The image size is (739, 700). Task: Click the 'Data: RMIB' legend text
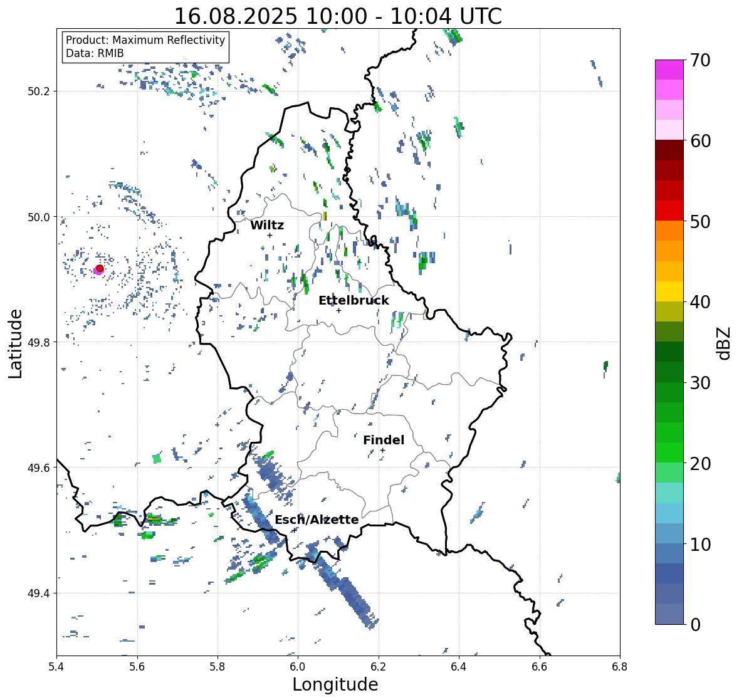click(x=95, y=53)
